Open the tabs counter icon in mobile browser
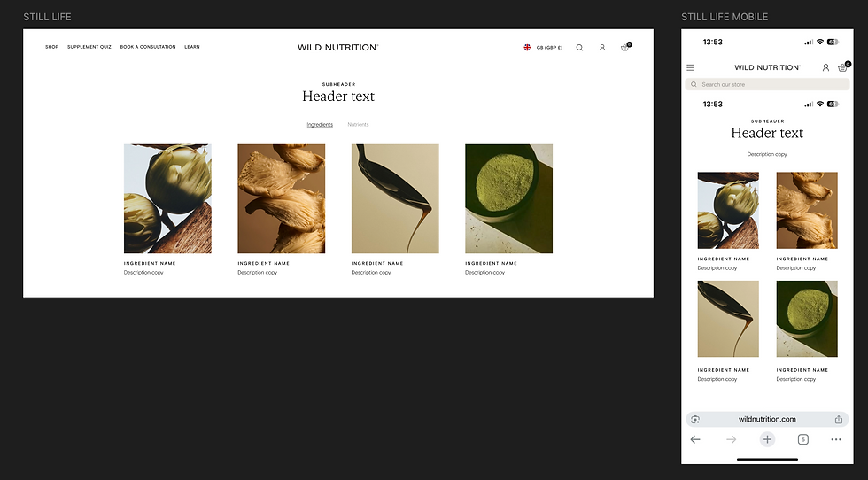 (x=803, y=439)
